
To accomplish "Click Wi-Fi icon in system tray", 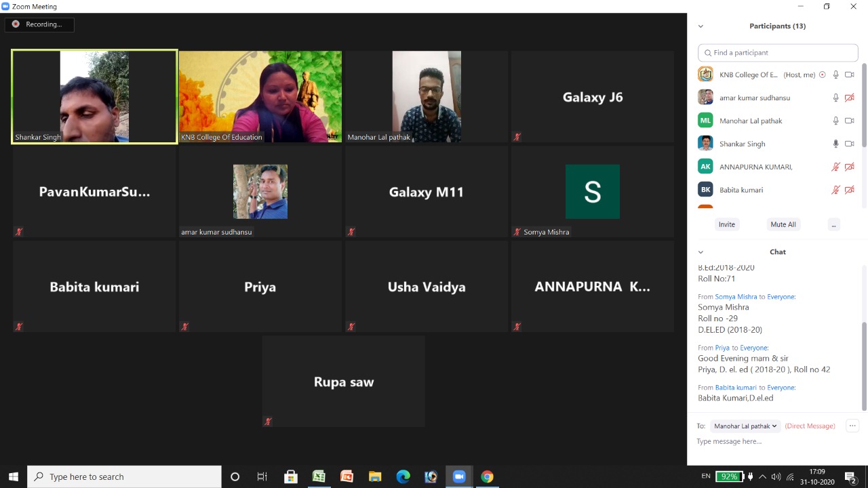I will point(790,477).
